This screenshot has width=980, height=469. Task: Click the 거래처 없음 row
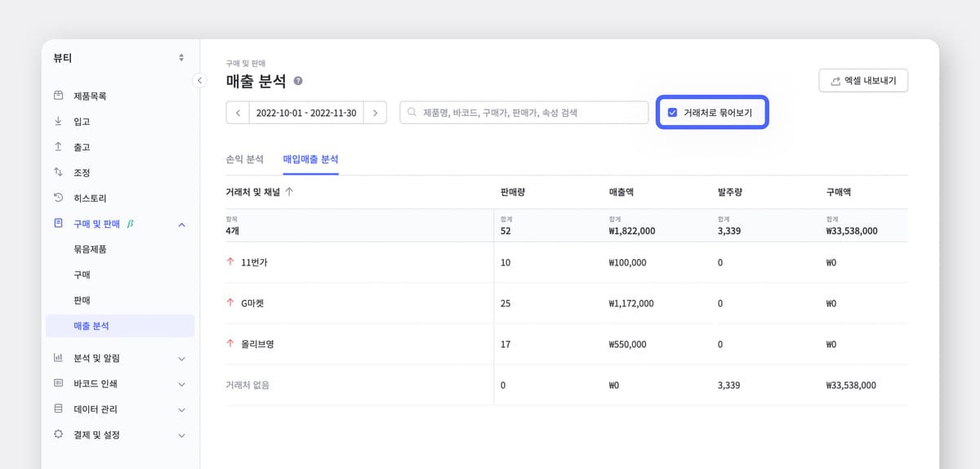click(567, 385)
